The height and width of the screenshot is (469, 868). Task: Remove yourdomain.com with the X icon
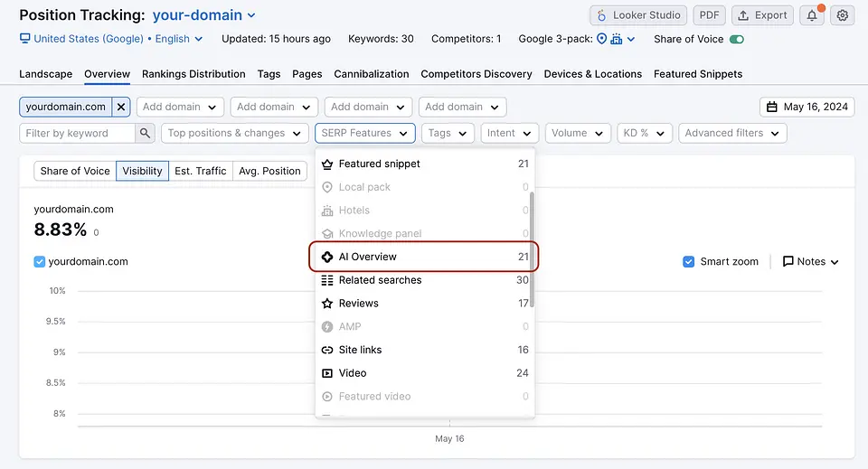(x=122, y=107)
